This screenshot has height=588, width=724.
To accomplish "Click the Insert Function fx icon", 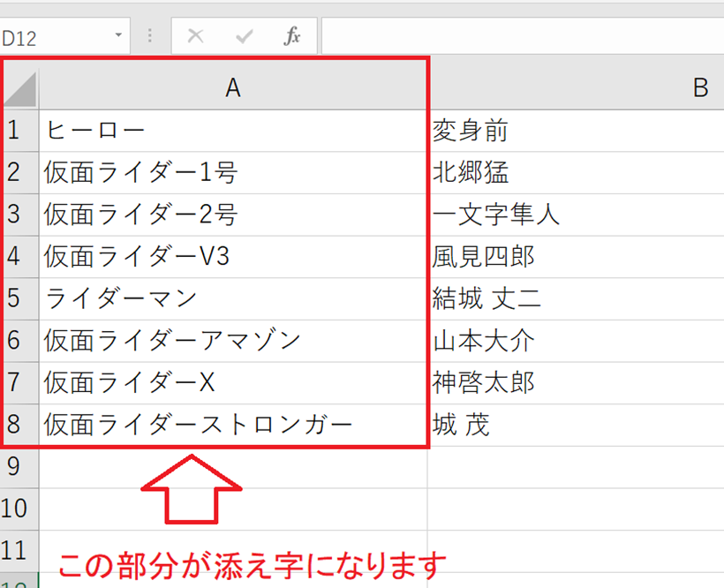I will [292, 36].
